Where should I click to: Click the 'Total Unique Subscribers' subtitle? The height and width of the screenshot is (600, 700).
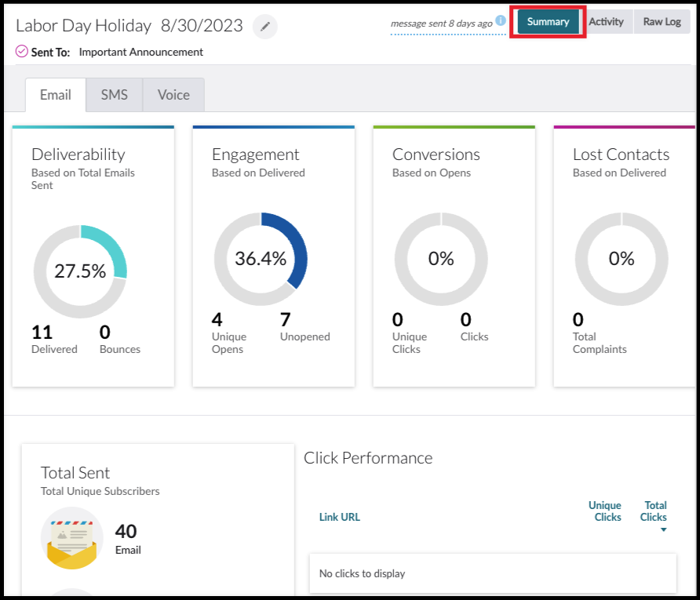point(100,491)
